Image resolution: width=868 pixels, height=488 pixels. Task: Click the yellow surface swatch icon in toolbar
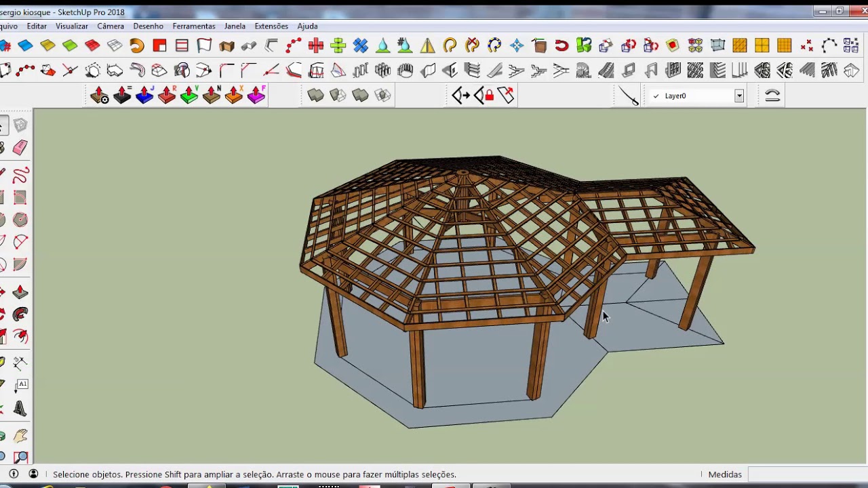tap(47, 45)
